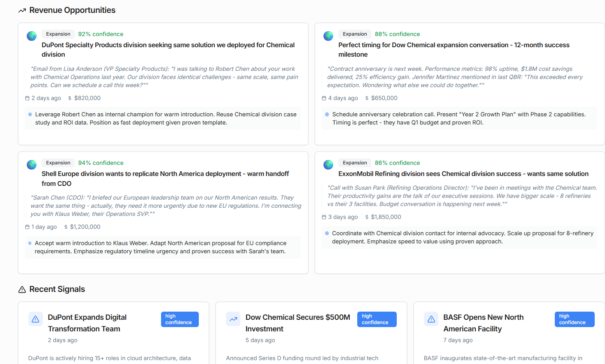Expand the Dow Chemical anniversary opportunity card

click(x=459, y=84)
